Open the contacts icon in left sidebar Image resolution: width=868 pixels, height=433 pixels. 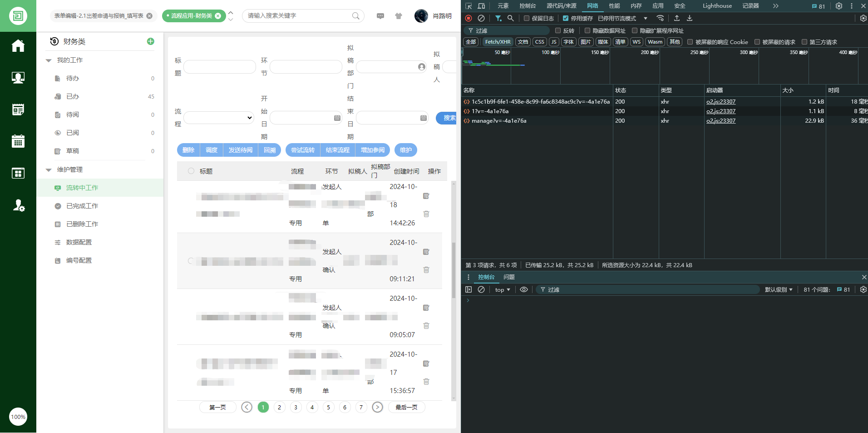tap(18, 78)
